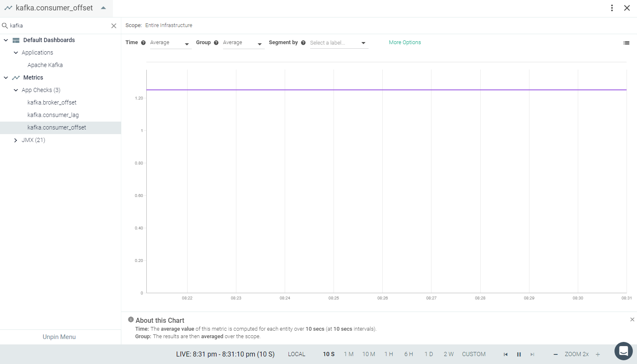Open the vertical three-dot options menu
637x364 pixels.
(x=612, y=8)
